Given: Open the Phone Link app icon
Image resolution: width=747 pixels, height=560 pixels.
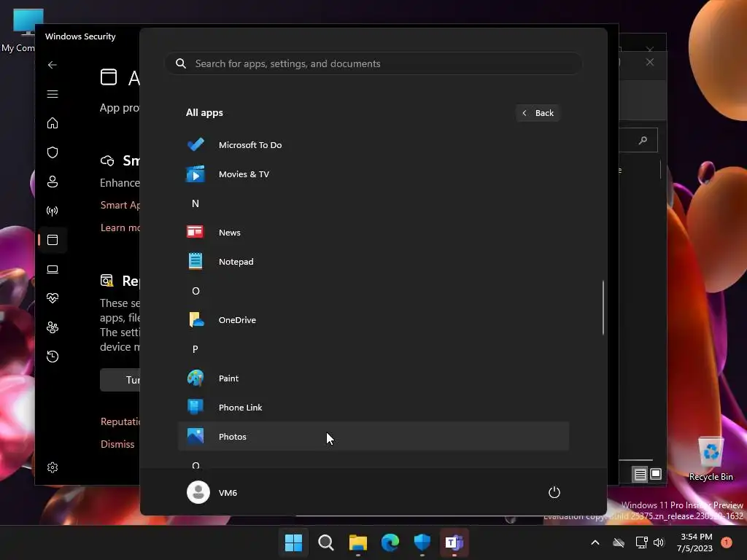Looking at the screenshot, I should [196, 407].
